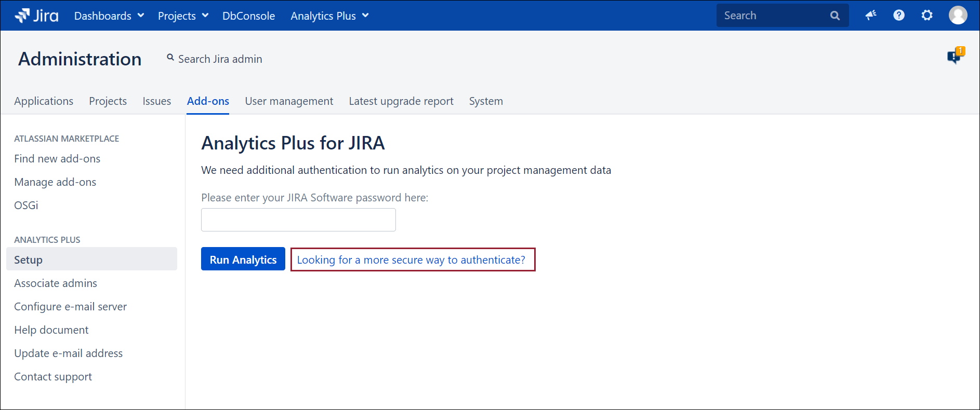
Task: Open DbConsole from the top navigation
Action: [248, 16]
